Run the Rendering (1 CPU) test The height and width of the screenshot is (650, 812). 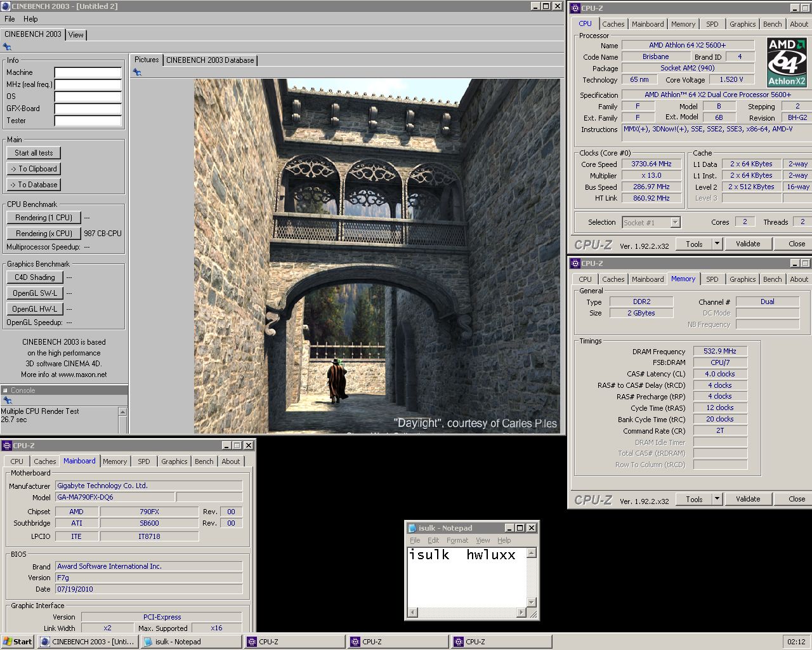pos(44,218)
